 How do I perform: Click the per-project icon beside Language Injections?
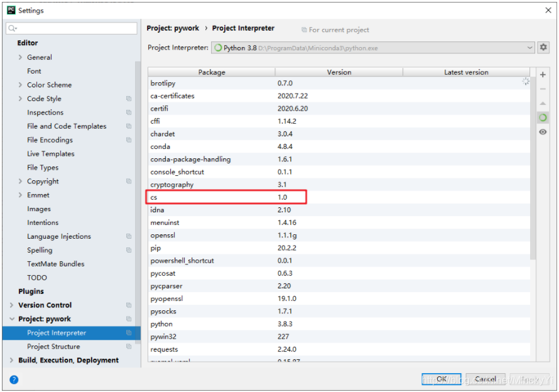[x=129, y=236]
